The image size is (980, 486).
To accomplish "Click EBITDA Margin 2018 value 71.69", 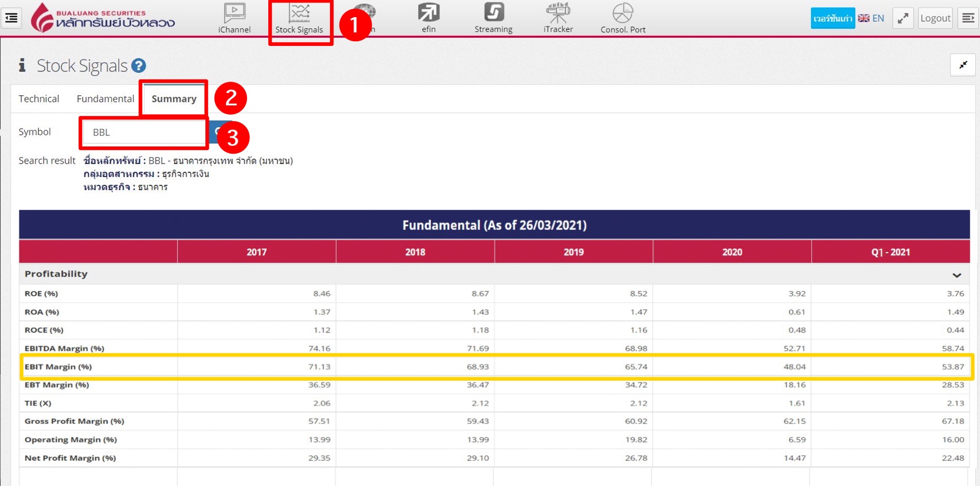I will click(x=478, y=348).
